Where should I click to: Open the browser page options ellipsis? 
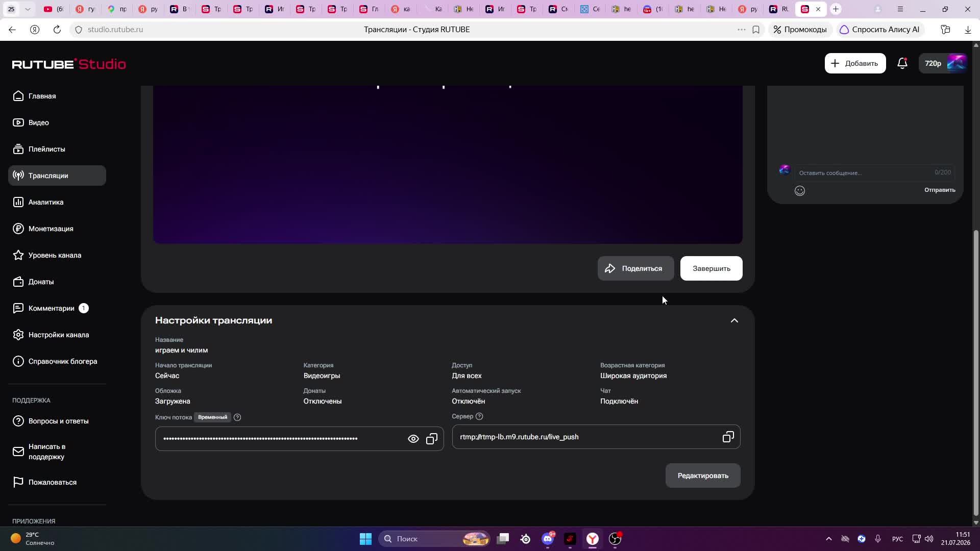tap(741, 30)
